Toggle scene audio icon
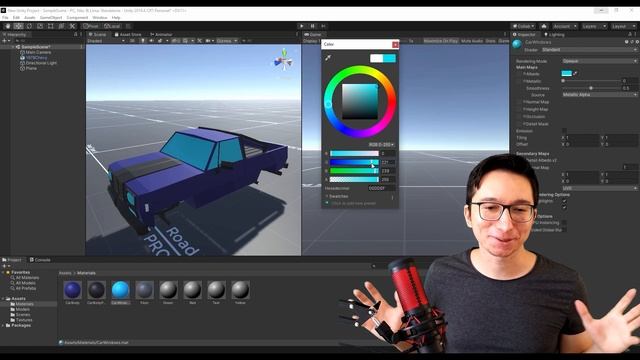The width and height of the screenshot is (640, 360). coord(151,41)
